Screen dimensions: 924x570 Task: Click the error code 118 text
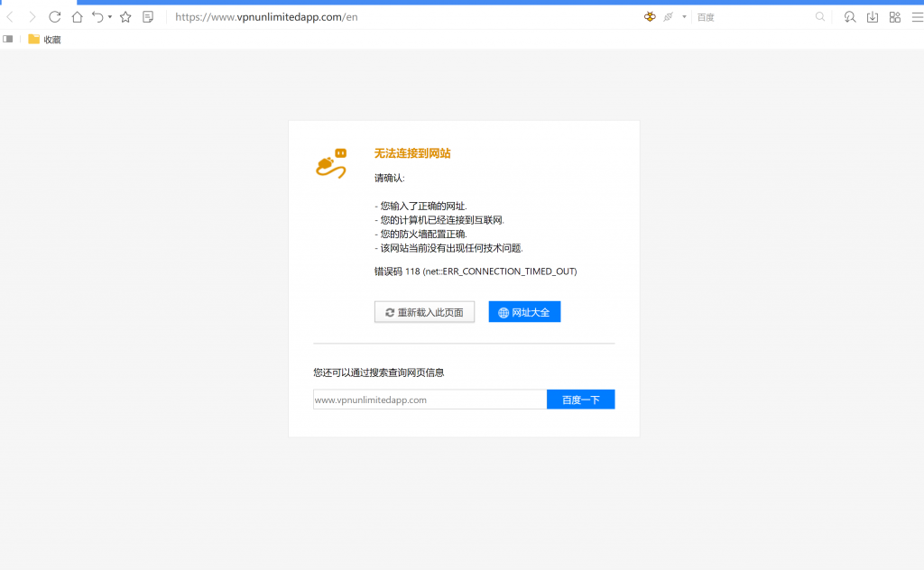tap(476, 271)
